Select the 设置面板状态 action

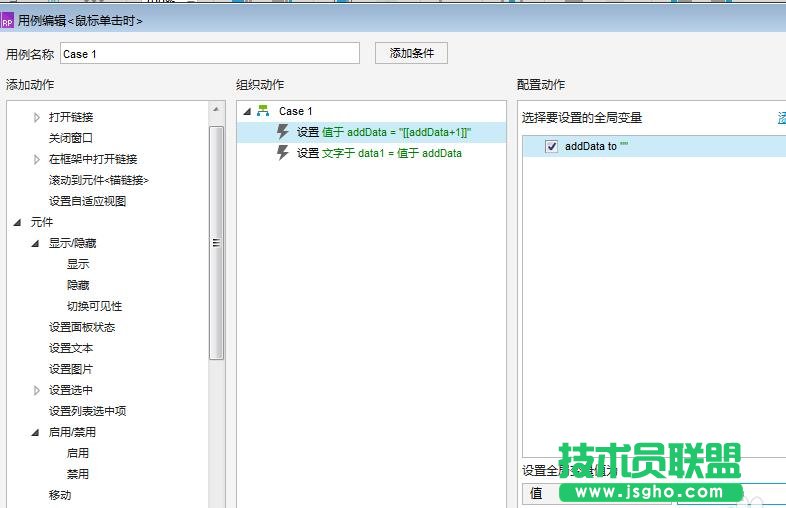click(x=82, y=327)
